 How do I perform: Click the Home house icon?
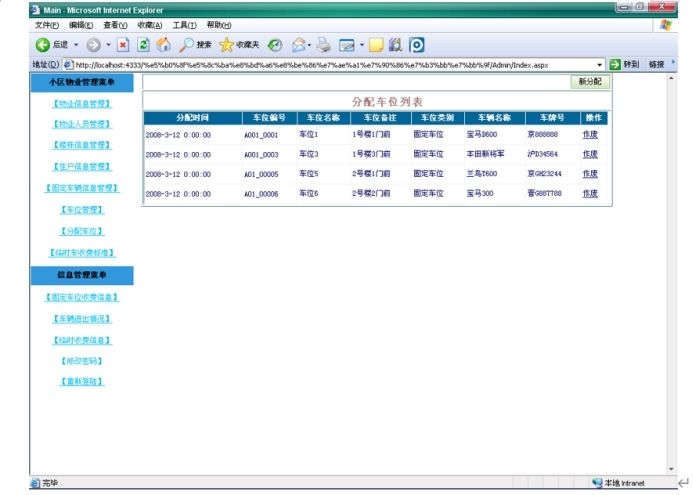point(164,45)
